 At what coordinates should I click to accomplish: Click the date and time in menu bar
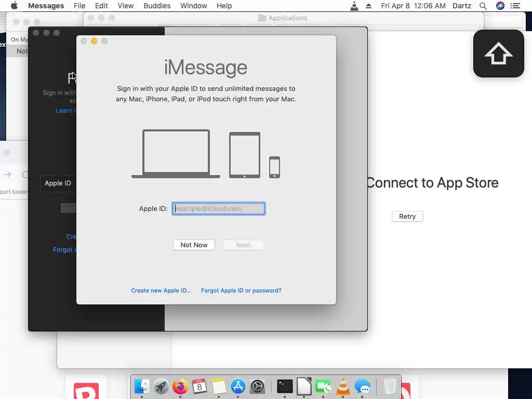tap(413, 6)
